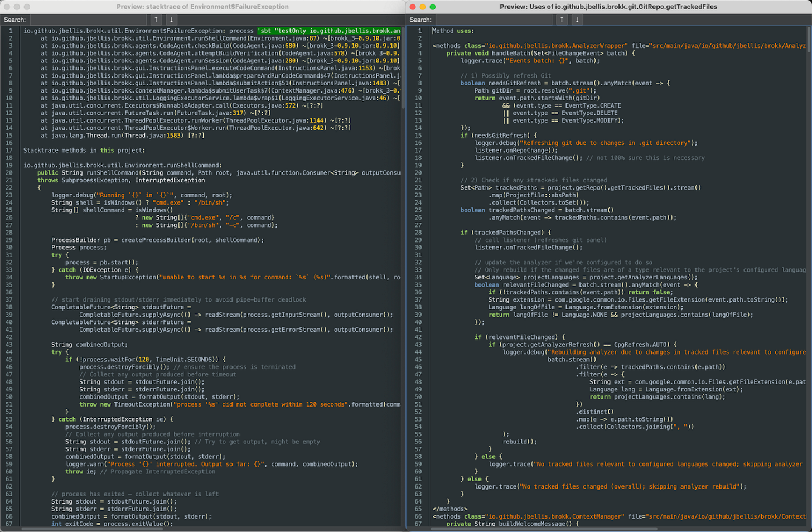812x532 pixels.
Task: Close the Uses of getTrackedFiles preview window
Action: (413, 7)
